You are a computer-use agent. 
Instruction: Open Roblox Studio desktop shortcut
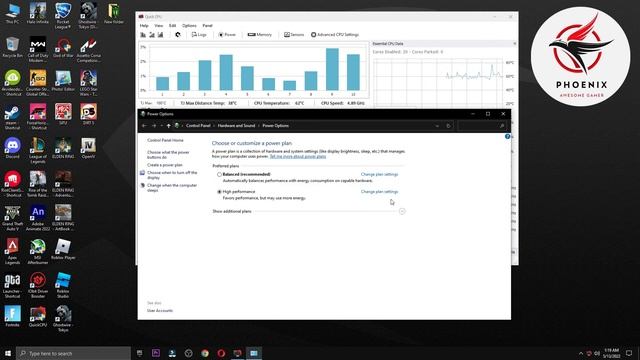[x=63, y=285]
